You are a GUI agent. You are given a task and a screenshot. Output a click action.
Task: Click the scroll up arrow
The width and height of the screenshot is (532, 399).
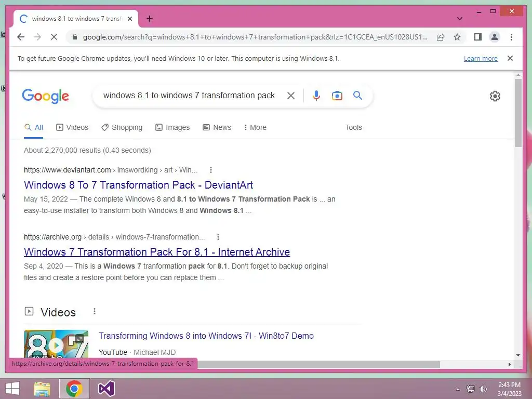518,75
